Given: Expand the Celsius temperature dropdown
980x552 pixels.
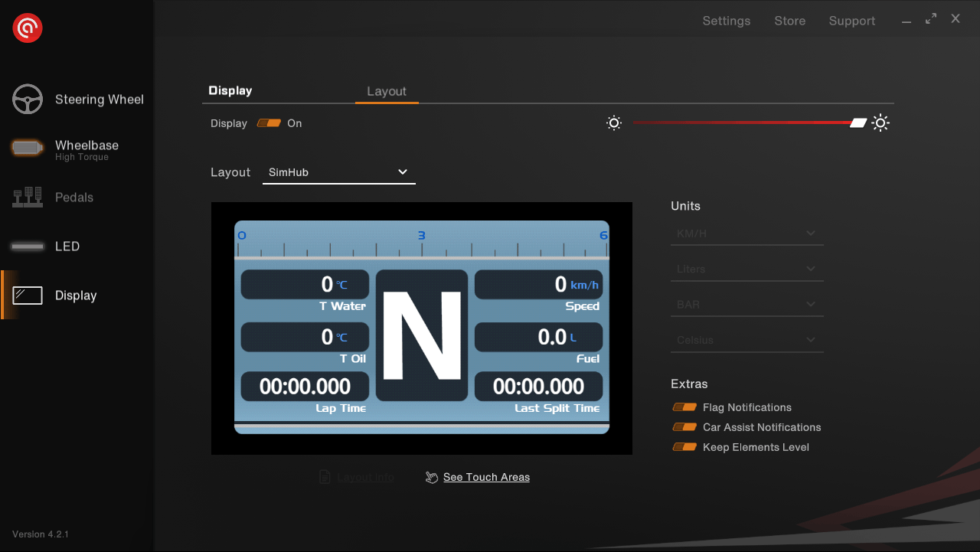Looking at the screenshot, I should [x=746, y=340].
